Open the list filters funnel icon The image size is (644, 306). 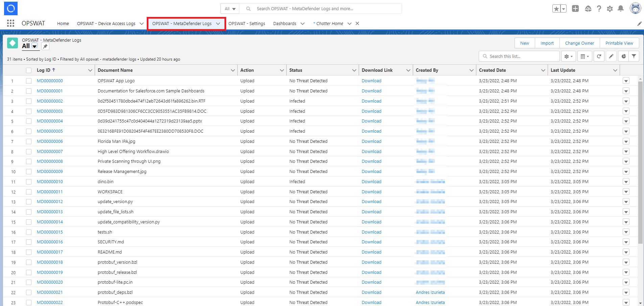634,56
